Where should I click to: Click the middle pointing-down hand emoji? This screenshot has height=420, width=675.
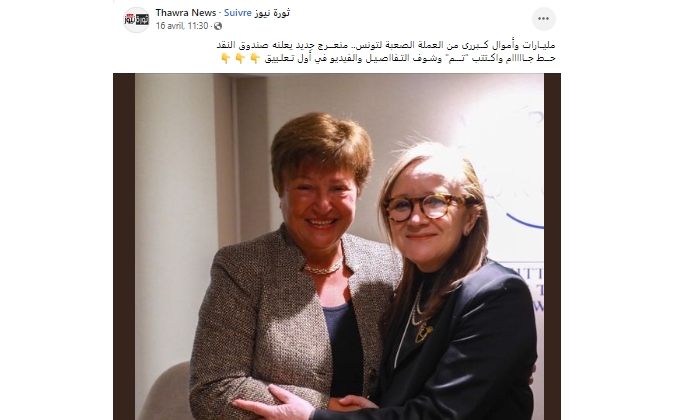[x=240, y=59]
